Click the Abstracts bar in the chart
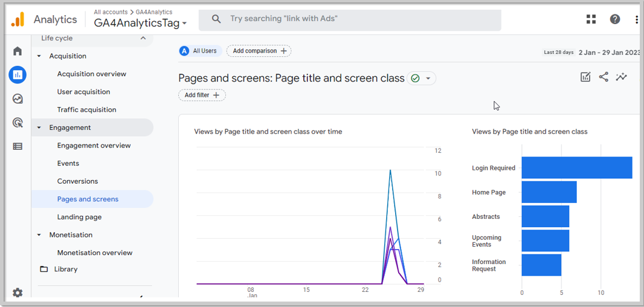Screen dimensions: 644x307 click(x=546, y=216)
